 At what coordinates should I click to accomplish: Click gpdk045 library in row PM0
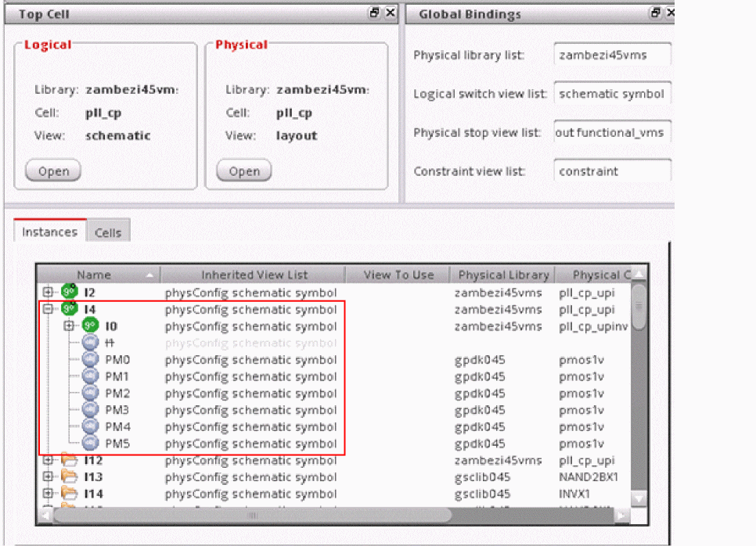tap(480, 360)
